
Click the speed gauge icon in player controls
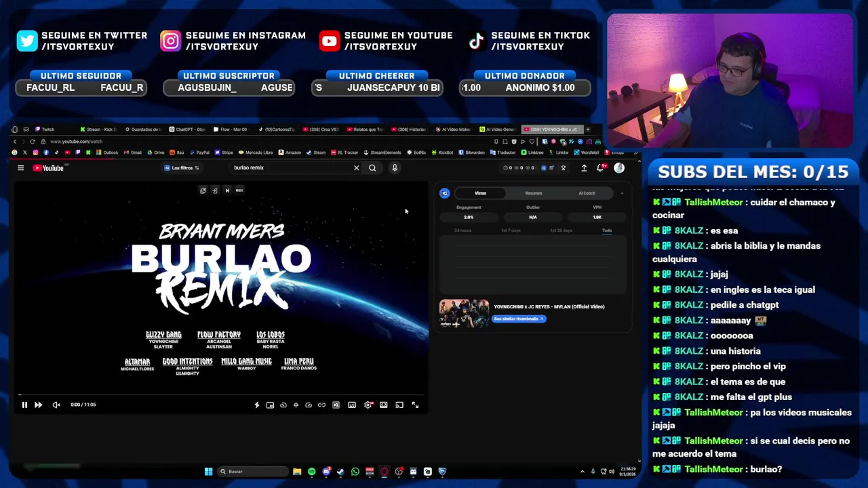click(x=309, y=405)
